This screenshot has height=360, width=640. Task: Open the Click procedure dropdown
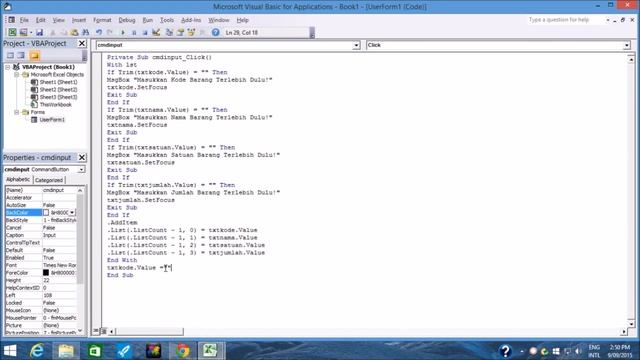click(x=627, y=45)
